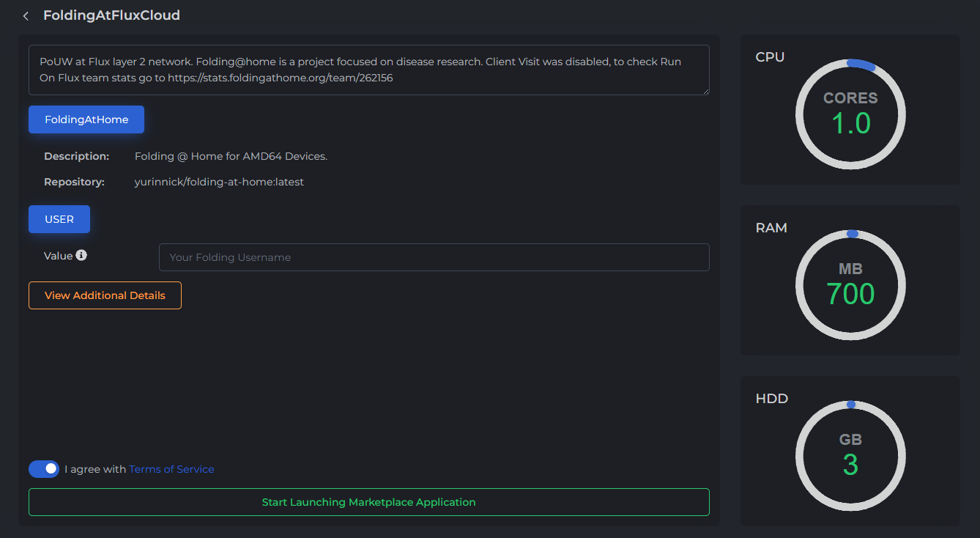Image resolution: width=980 pixels, height=538 pixels.
Task: Click the description textarea resize handle
Action: tap(705, 91)
